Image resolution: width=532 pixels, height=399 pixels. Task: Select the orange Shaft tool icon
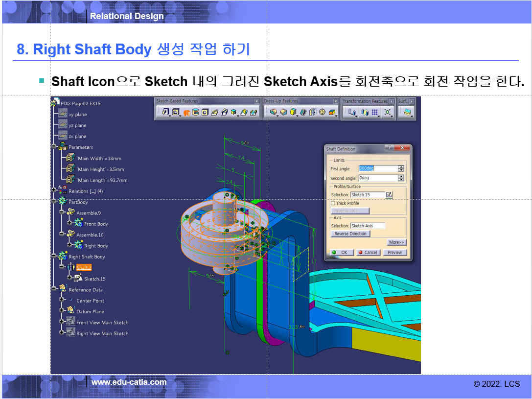(186, 112)
